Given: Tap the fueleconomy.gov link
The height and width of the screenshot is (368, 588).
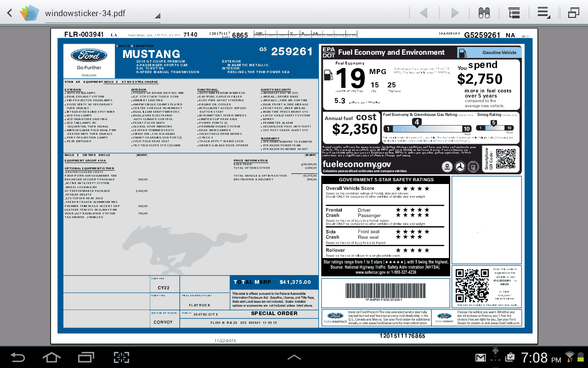Looking at the screenshot, I should click(x=357, y=164).
